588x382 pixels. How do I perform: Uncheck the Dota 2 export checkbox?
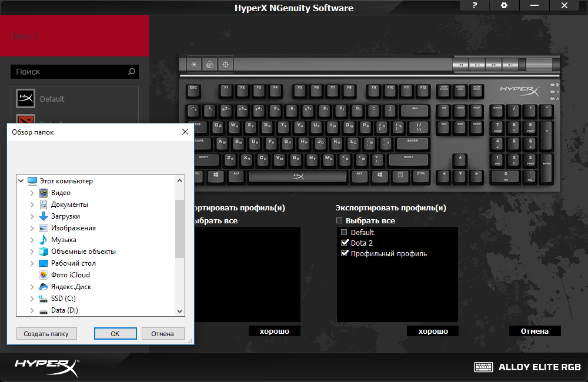point(345,243)
